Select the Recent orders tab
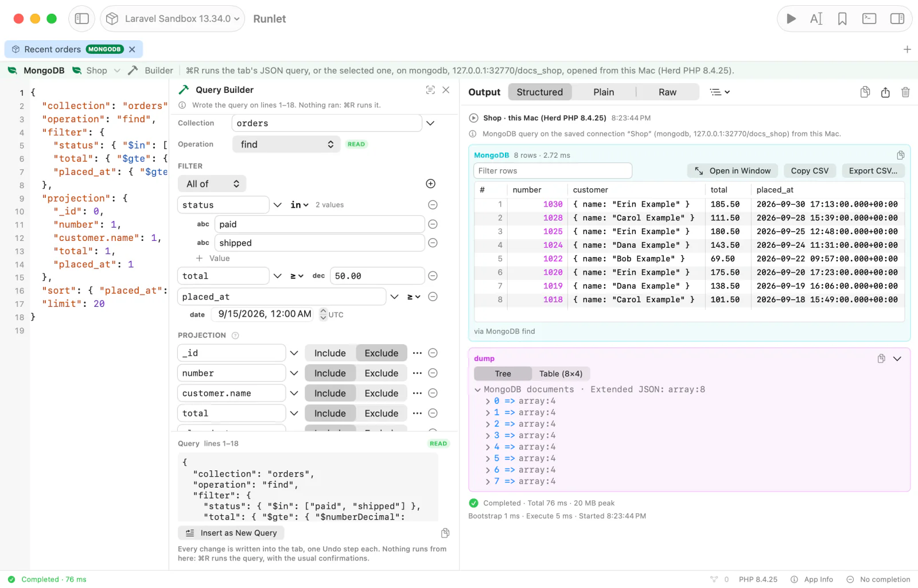 (73, 49)
